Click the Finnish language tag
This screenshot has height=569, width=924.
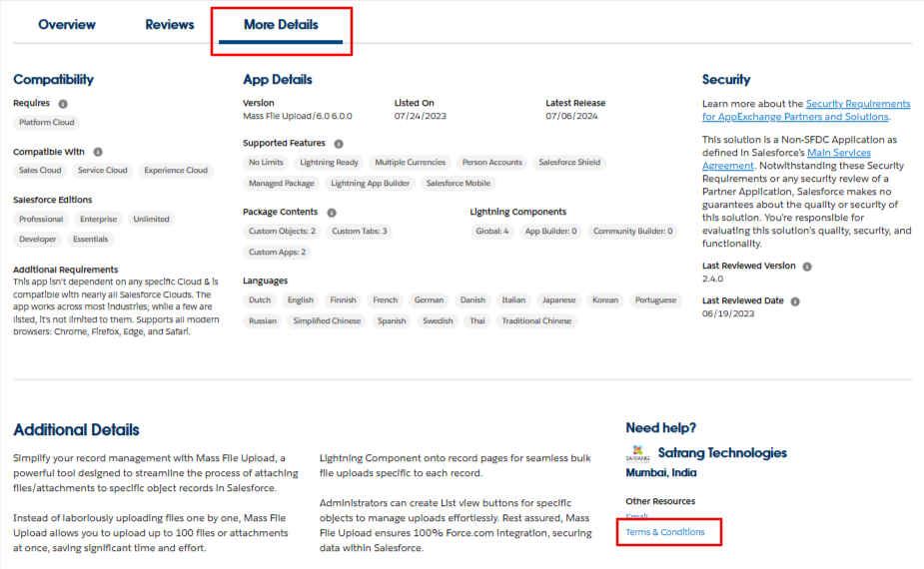click(343, 300)
